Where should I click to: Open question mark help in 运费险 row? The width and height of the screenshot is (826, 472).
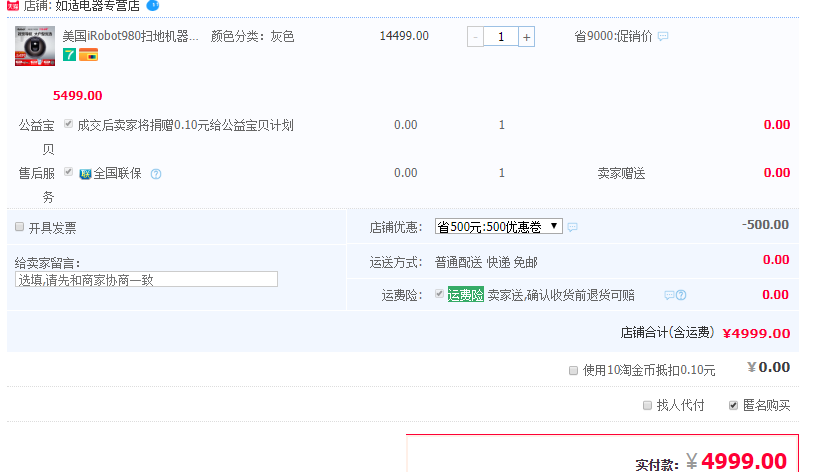point(681,295)
